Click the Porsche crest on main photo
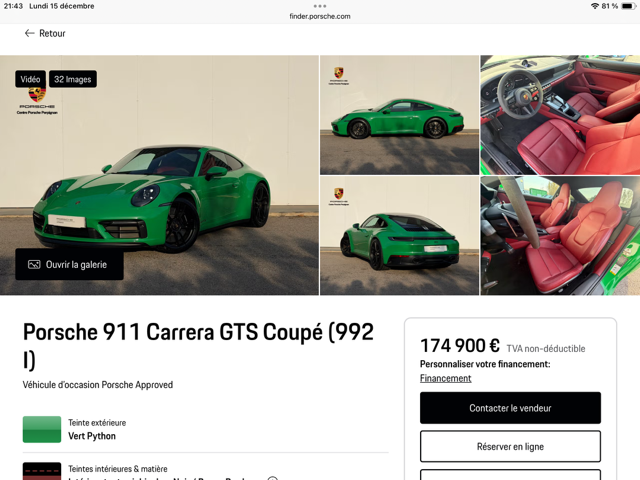Screen dimensions: 640x480 [x=37, y=95]
